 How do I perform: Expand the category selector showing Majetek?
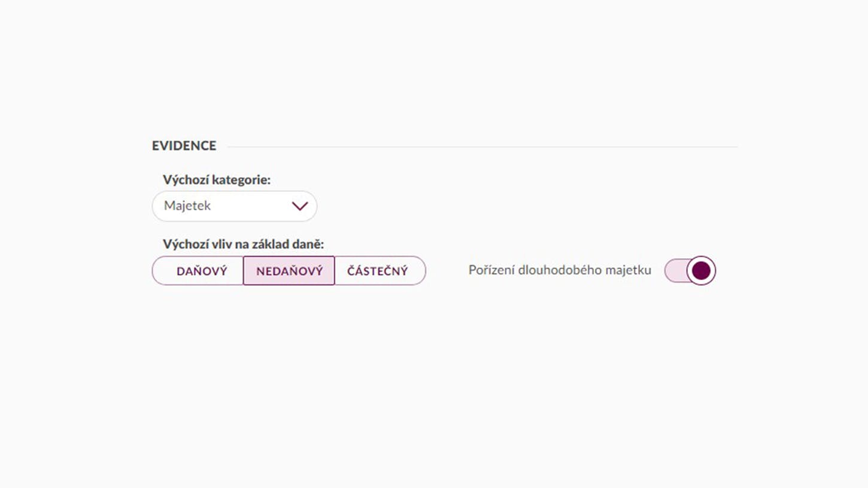(x=235, y=206)
